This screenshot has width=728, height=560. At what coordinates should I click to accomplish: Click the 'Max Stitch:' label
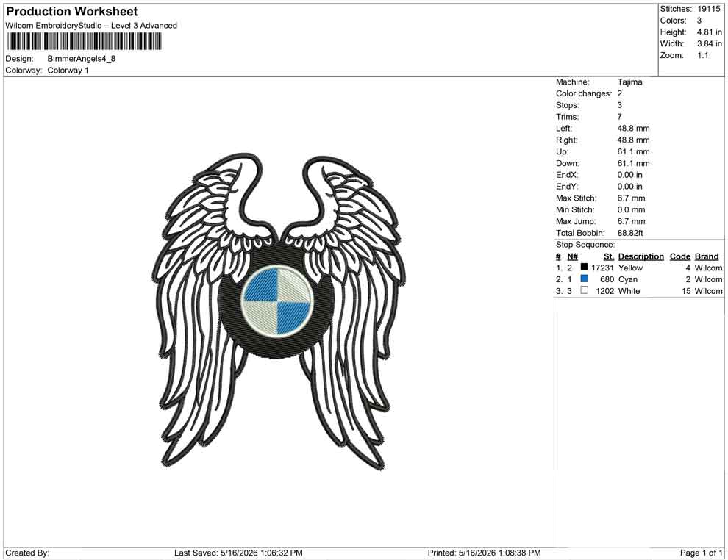[576, 198]
